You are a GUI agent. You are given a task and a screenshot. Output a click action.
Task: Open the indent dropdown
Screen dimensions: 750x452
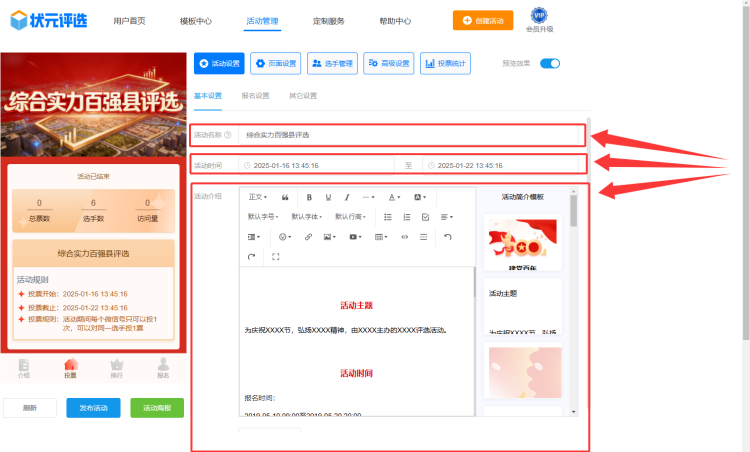click(x=254, y=237)
